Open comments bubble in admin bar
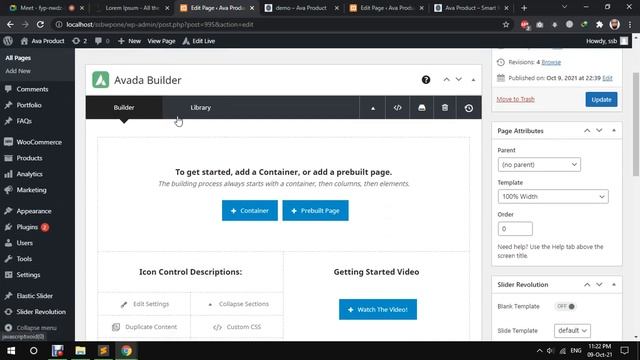Image resolution: width=640 pixels, height=360 pixels. [102, 41]
